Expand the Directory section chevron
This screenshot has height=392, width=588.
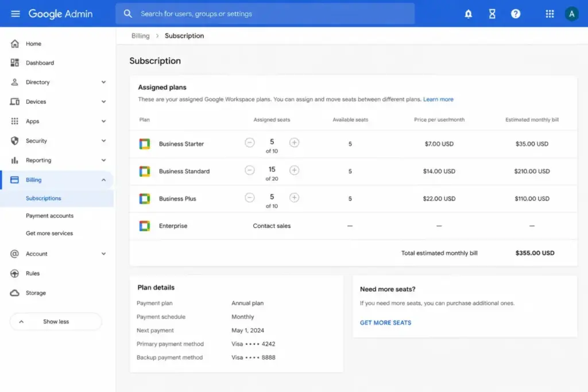pos(103,82)
